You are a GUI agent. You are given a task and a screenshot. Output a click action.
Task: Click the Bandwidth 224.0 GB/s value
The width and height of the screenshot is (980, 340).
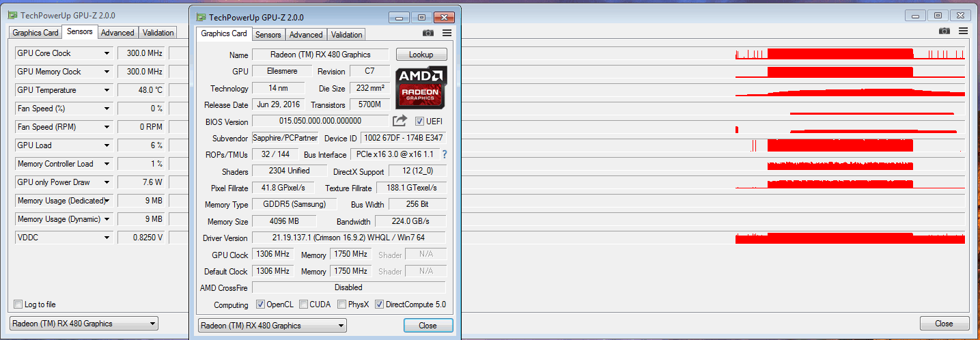coord(410,221)
